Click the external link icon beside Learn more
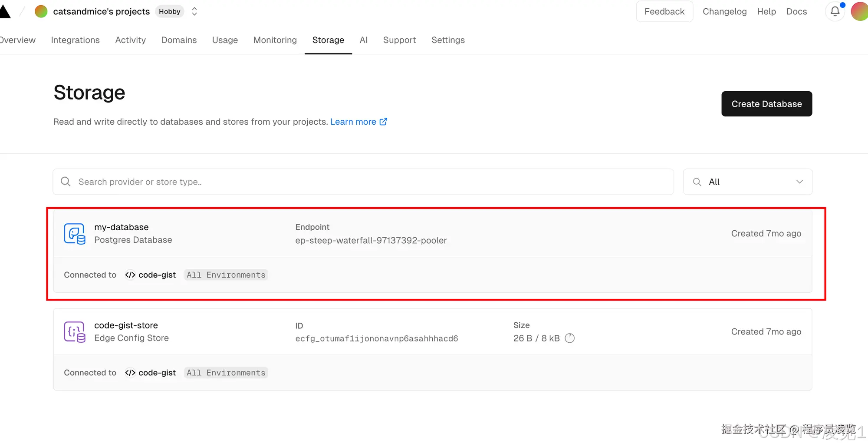The height and width of the screenshot is (447, 868). pyautogui.click(x=383, y=122)
